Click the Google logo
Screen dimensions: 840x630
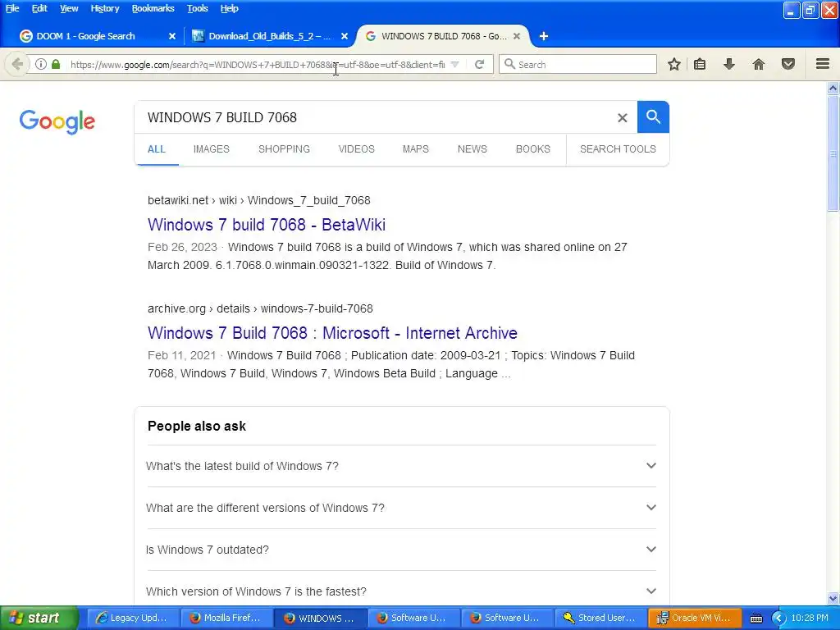[x=57, y=122]
